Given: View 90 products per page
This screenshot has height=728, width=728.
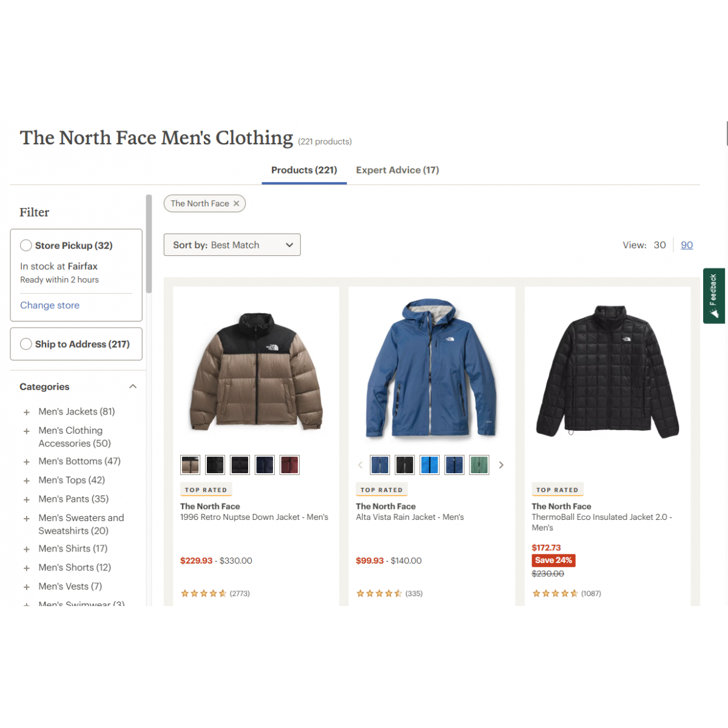Looking at the screenshot, I should coord(687,245).
